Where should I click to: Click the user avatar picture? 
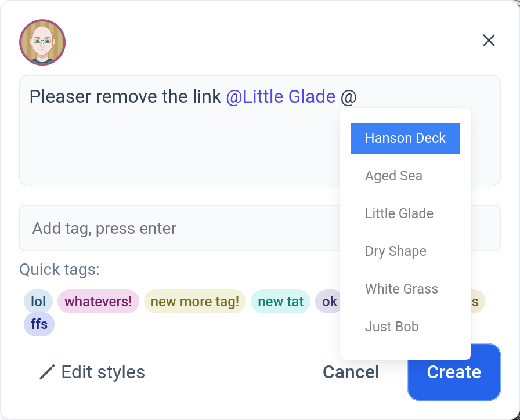42,42
